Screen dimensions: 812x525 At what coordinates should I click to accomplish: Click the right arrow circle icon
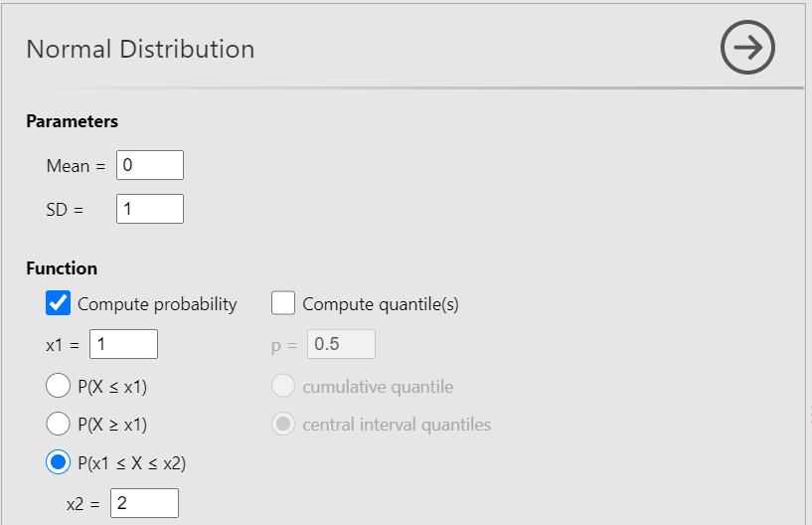coord(747,48)
